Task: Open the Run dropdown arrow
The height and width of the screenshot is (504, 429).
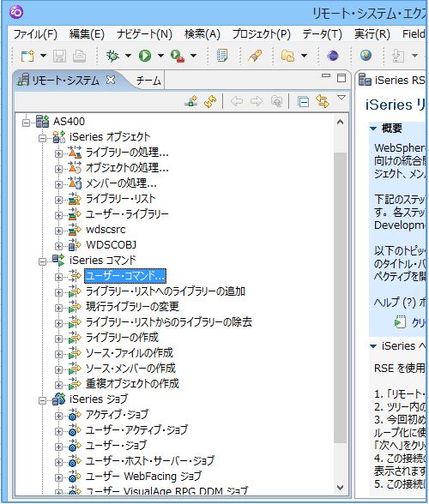Action: [160, 56]
